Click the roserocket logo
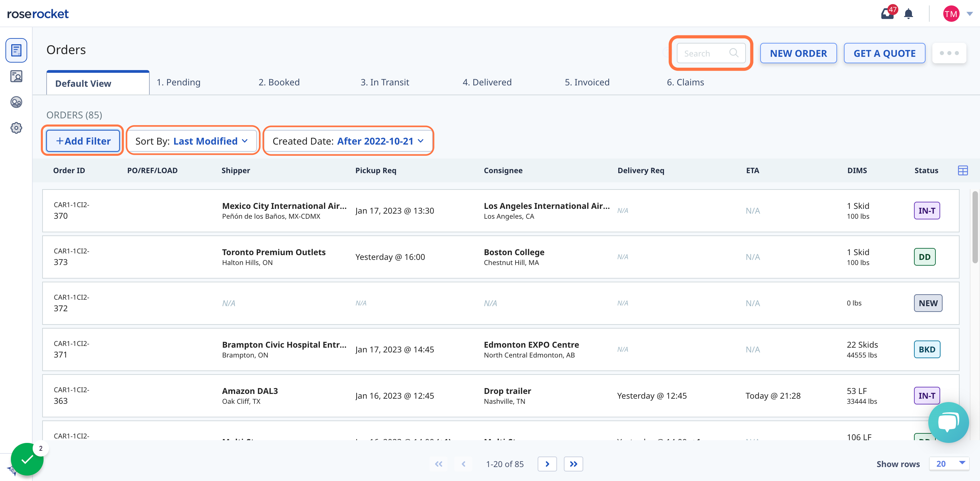This screenshot has height=481, width=980. [x=38, y=14]
